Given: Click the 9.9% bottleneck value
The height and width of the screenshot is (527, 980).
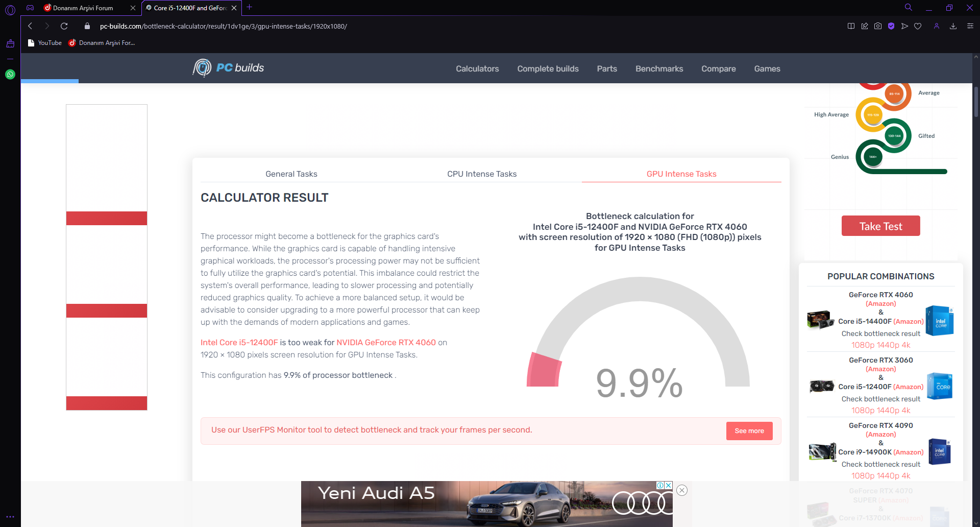Looking at the screenshot, I should pos(639,383).
